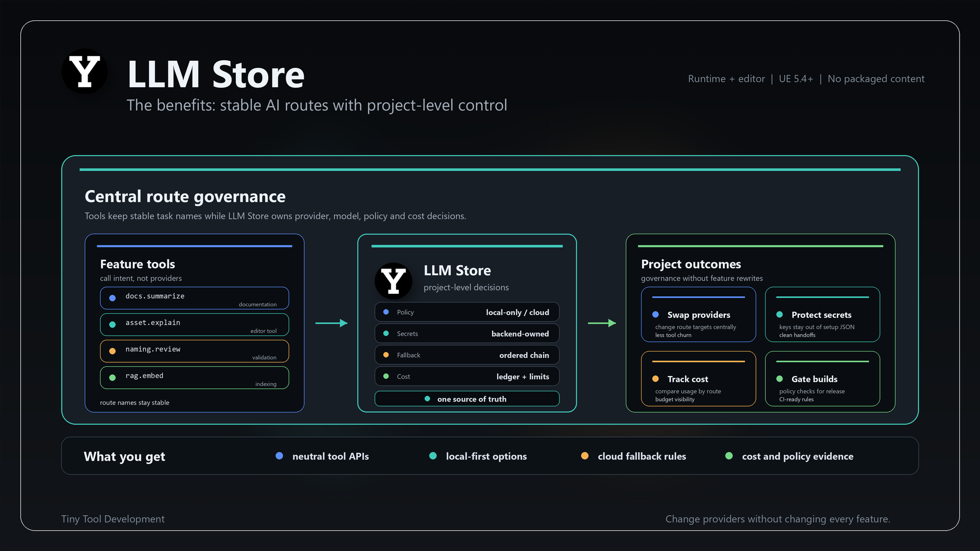Click the editor tool tag
This screenshot has height=551, width=980.
(x=263, y=331)
